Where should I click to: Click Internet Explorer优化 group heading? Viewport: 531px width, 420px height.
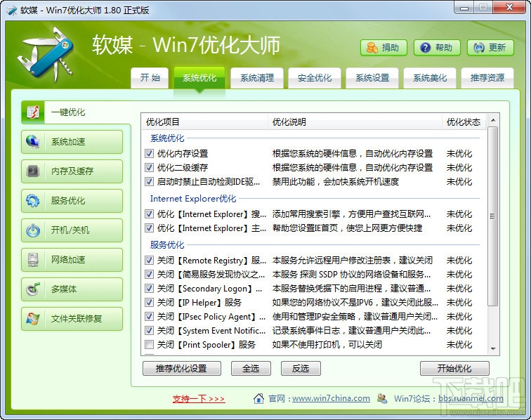pyautogui.click(x=193, y=199)
